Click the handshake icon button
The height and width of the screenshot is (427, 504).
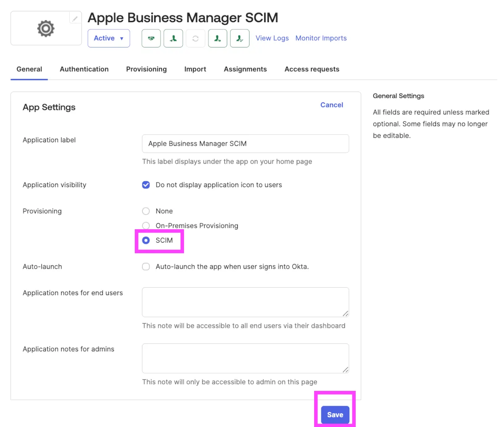coord(151,38)
